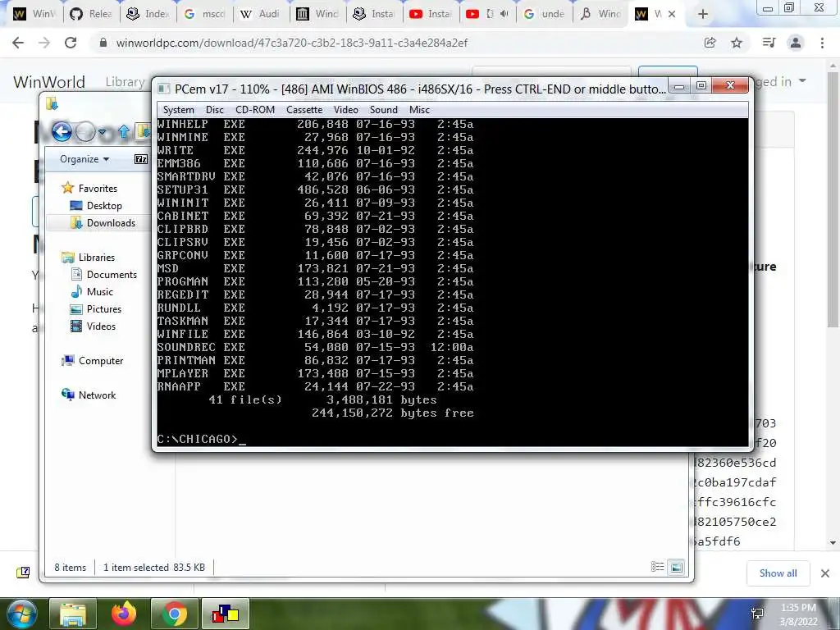
Task: Click the WinWorld site logo
Action: point(48,82)
